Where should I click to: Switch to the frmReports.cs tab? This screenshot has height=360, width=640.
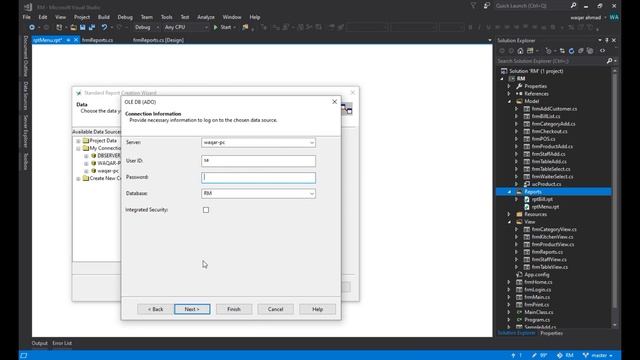(98, 40)
